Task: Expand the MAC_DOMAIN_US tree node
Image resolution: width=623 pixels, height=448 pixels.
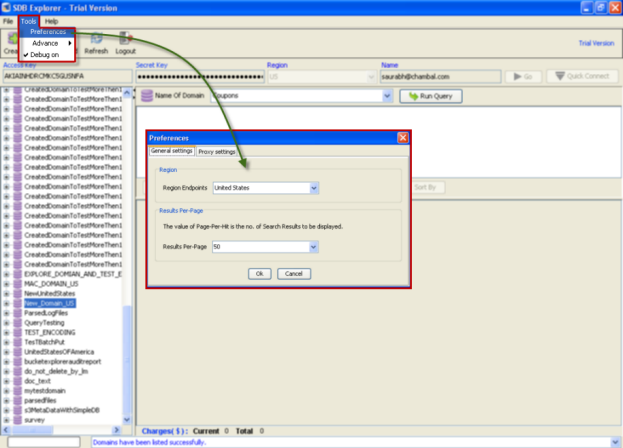Action: [6, 284]
